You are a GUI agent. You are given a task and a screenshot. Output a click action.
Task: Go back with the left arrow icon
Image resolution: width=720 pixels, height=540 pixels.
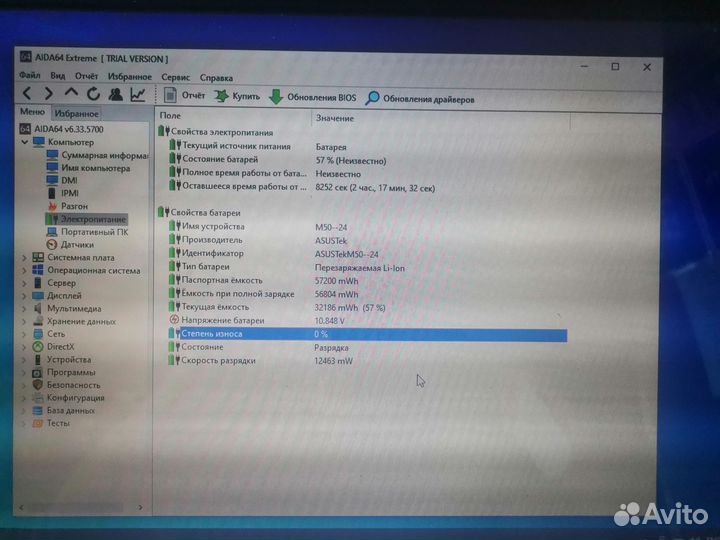coord(27,94)
